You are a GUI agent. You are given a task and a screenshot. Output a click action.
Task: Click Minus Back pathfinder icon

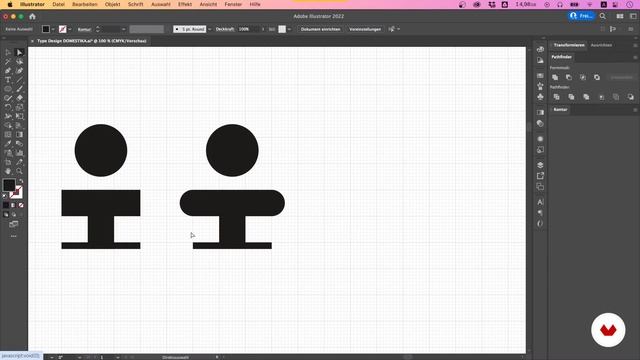(631, 97)
